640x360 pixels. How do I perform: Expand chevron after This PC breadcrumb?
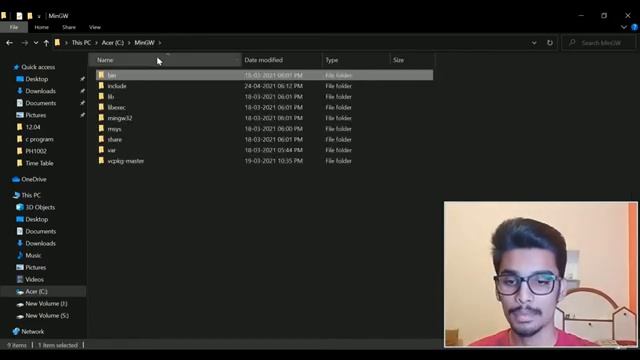(96, 42)
